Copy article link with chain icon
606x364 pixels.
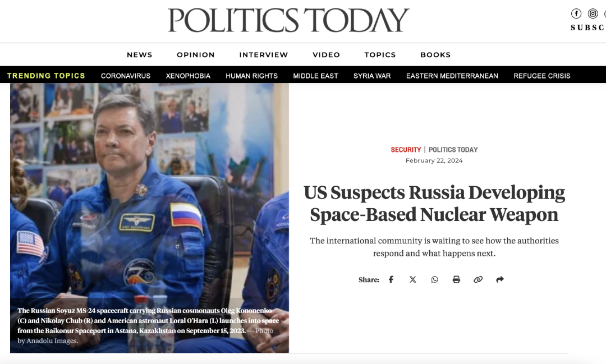(478, 279)
